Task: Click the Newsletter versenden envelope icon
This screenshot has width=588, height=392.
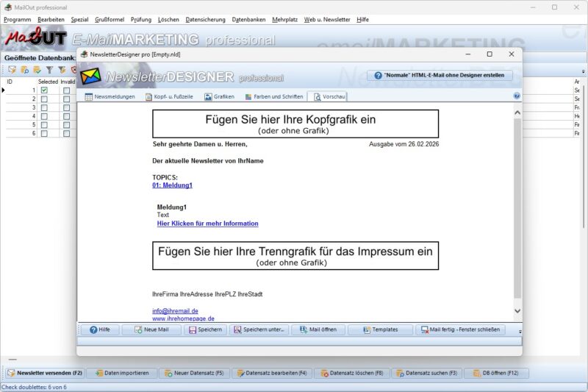Action: tap(12, 373)
